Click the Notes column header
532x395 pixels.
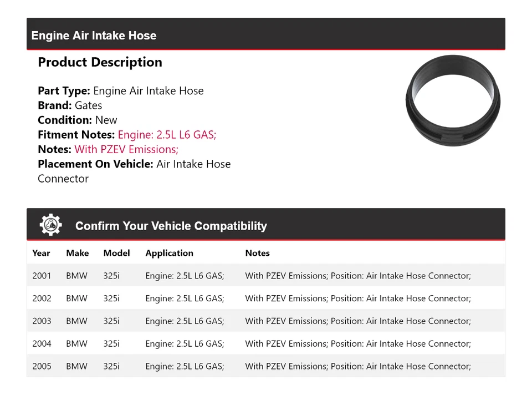257,253
